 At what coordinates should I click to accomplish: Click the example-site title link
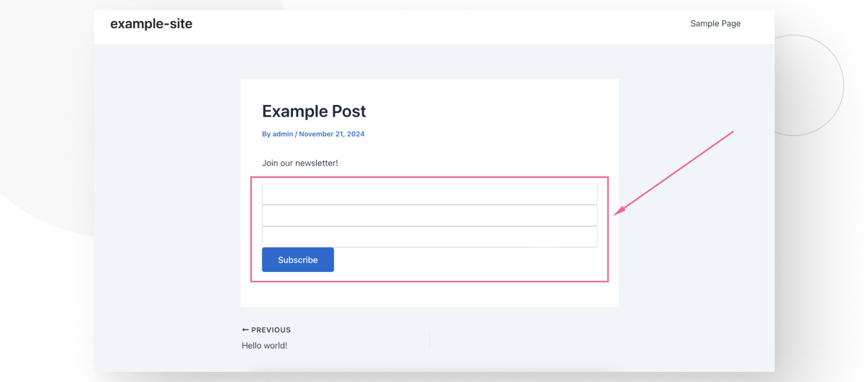click(x=151, y=24)
